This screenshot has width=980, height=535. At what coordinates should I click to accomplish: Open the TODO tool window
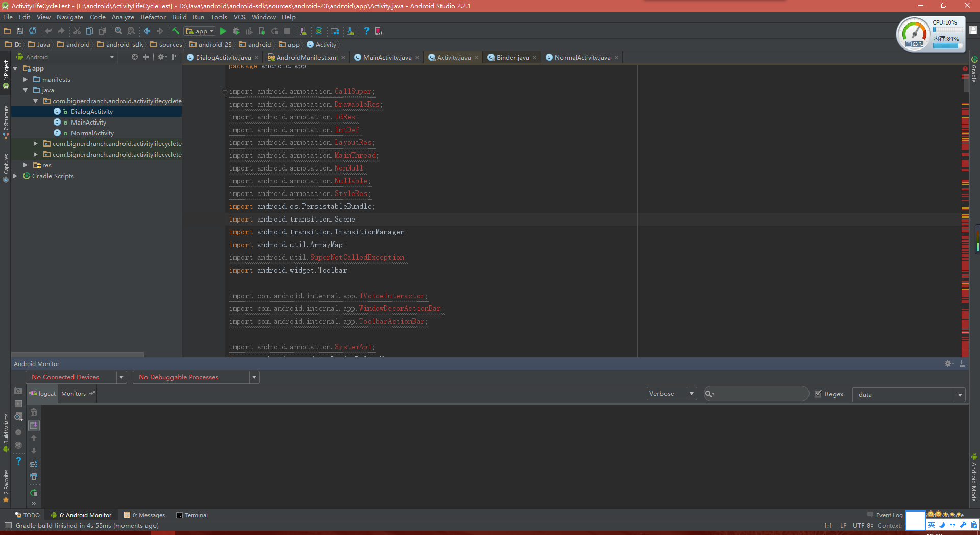tap(28, 515)
